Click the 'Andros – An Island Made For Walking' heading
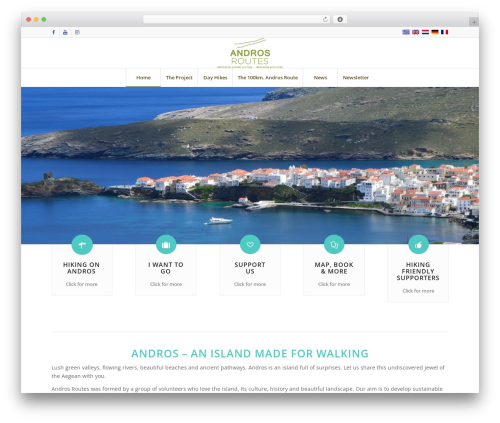 [250, 353]
